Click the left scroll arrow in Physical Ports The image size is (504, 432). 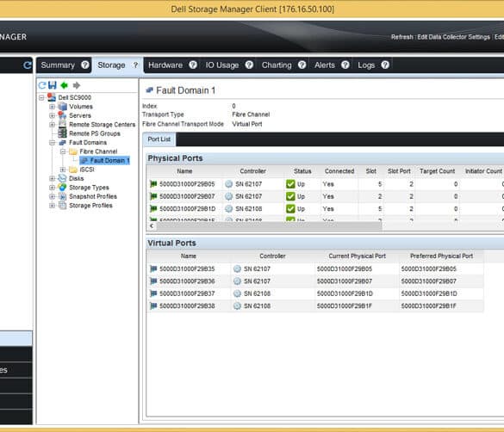(152, 226)
